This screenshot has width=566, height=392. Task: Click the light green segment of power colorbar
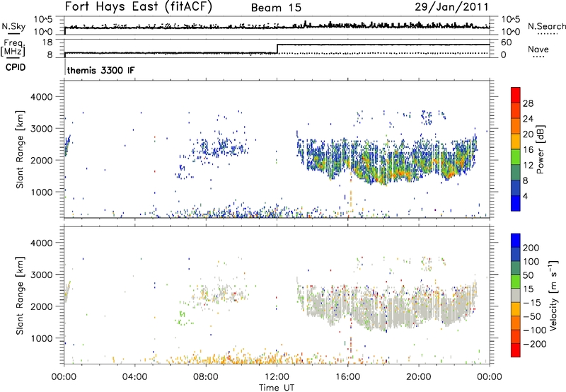(x=516, y=157)
